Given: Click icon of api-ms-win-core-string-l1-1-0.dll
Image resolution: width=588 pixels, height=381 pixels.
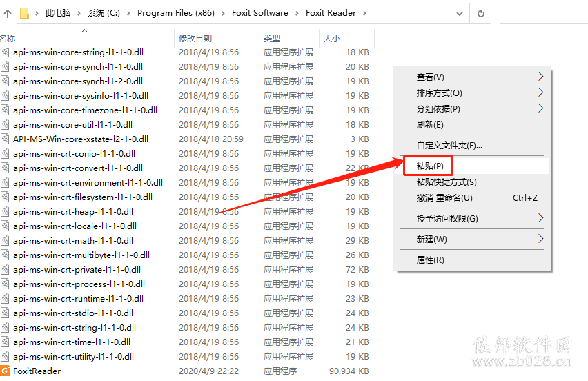Looking at the screenshot, I should pyautogui.click(x=5, y=52).
